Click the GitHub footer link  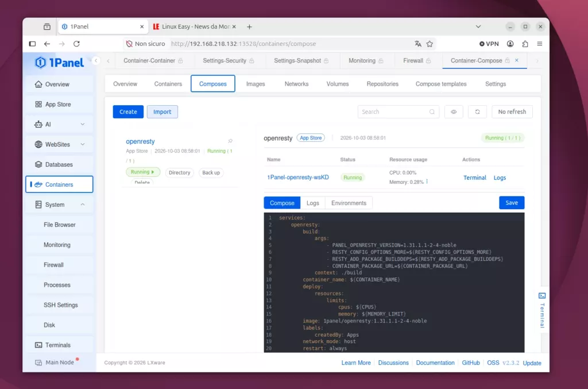pos(471,363)
